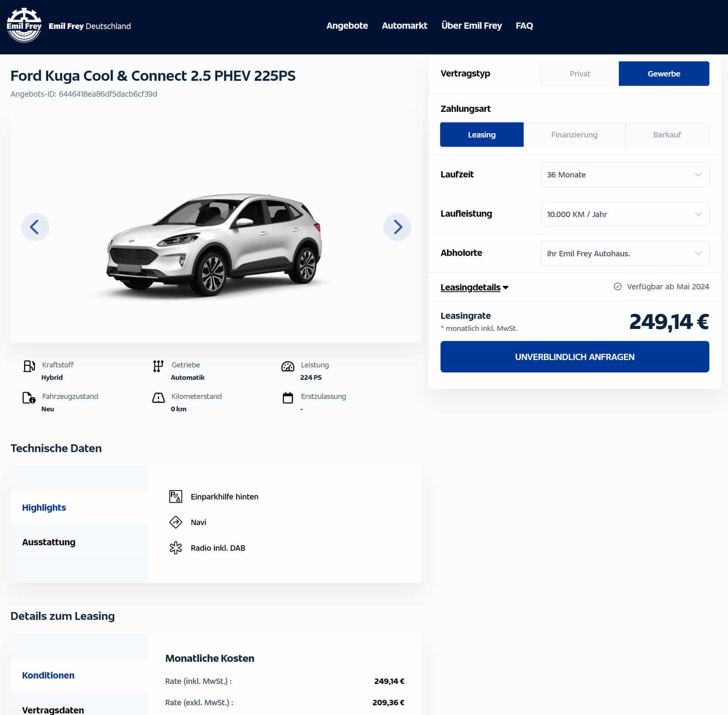Switch to the Highlights tab

(x=79, y=507)
